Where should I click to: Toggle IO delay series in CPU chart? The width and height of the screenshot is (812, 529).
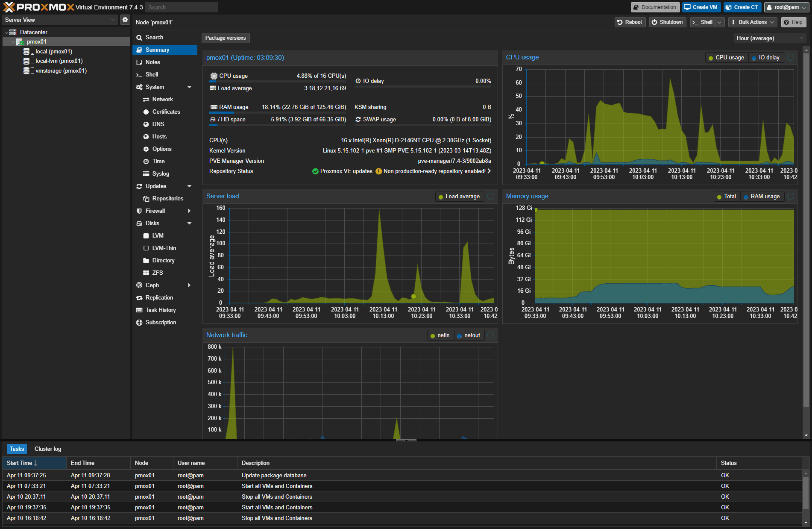click(765, 58)
